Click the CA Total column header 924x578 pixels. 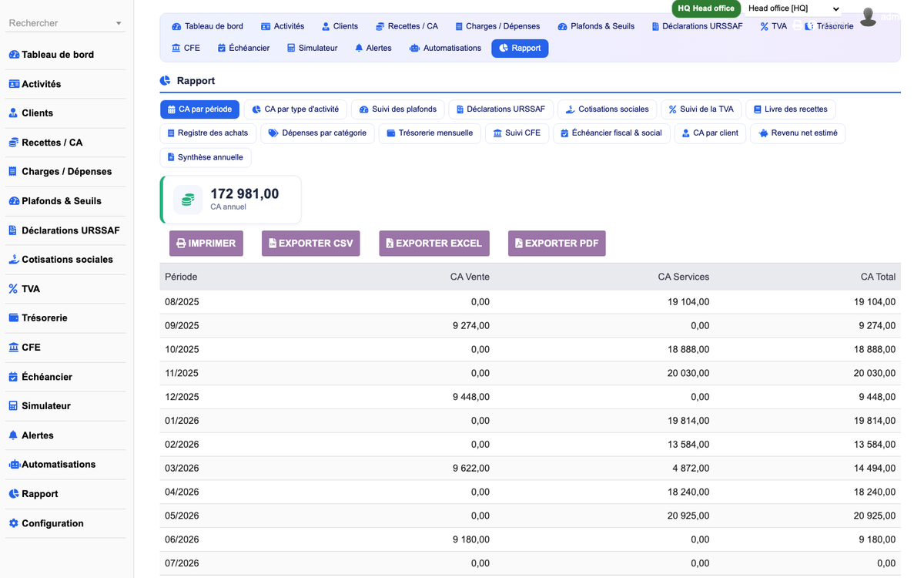[878, 277]
